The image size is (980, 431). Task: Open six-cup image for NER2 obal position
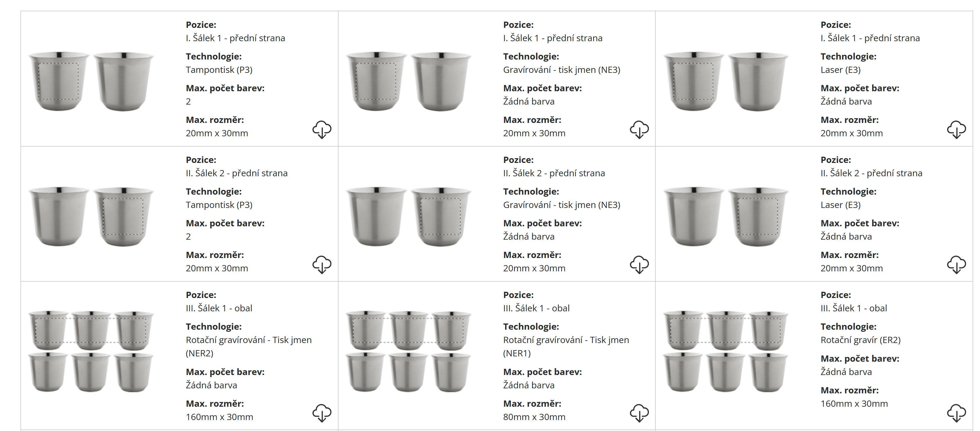[x=91, y=352]
